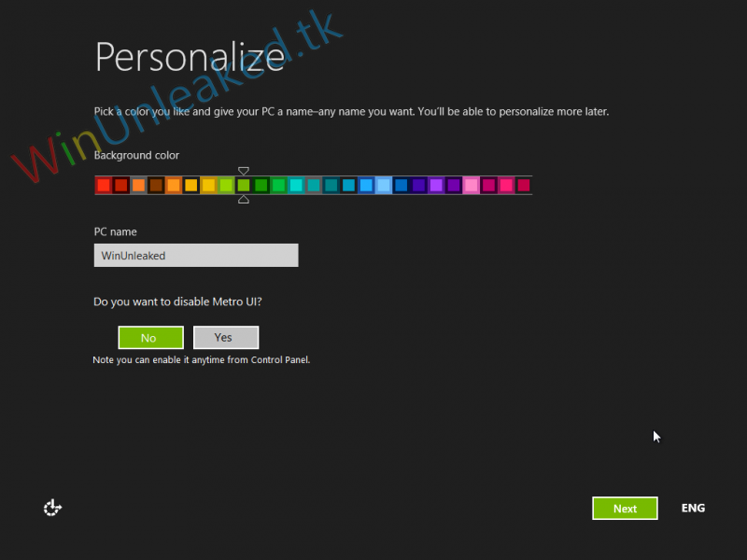This screenshot has height=560, width=747.
Task: Pick the lime swatch with olive border
Action: click(x=226, y=185)
